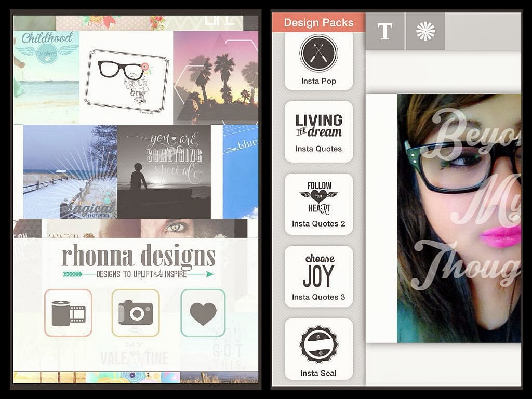Choose the Insta Pop crossed arrows pack
The image size is (532, 399).
coord(318,60)
